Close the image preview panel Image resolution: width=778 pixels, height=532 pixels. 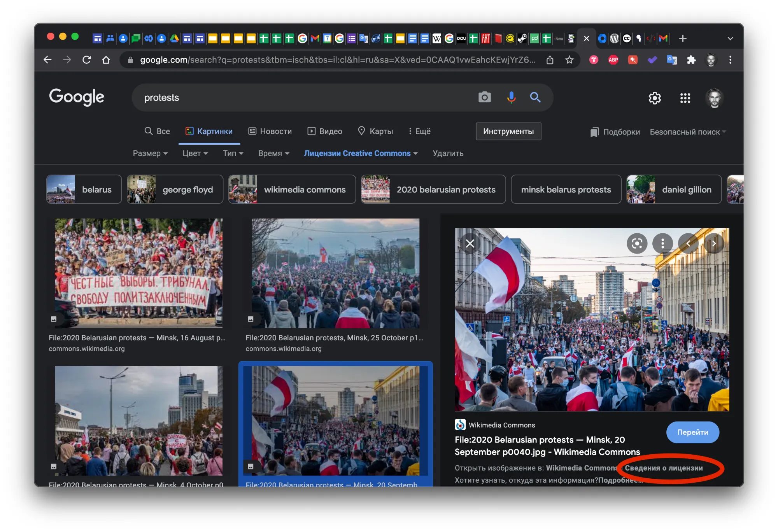pos(470,243)
